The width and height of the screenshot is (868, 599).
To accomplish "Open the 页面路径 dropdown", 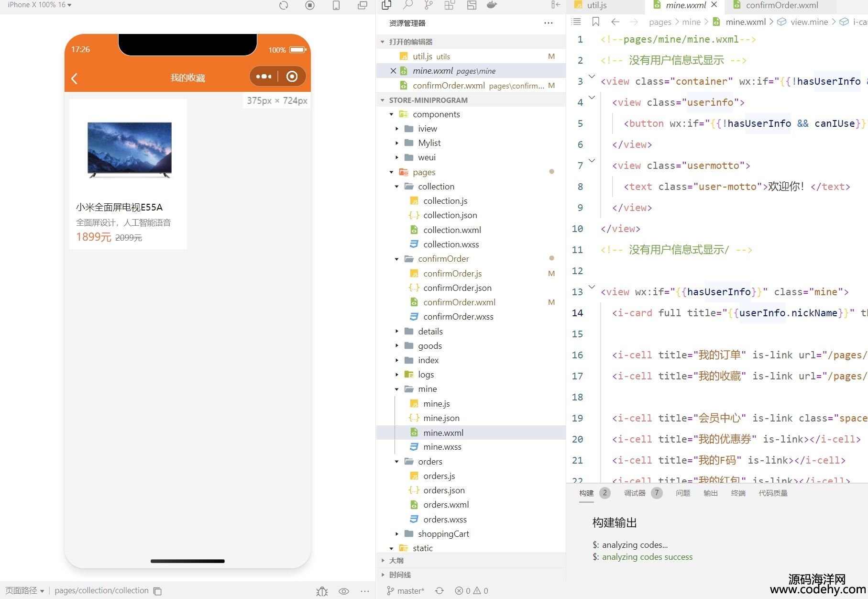I will coord(24,591).
